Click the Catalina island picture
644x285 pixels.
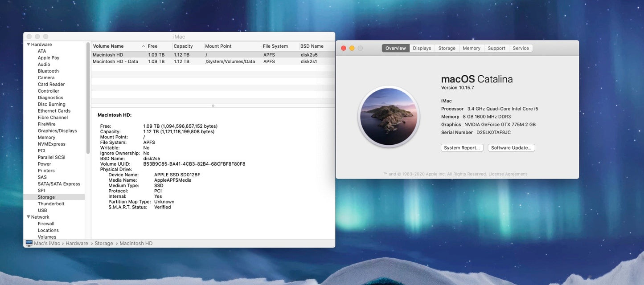click(x=389, y=116)
